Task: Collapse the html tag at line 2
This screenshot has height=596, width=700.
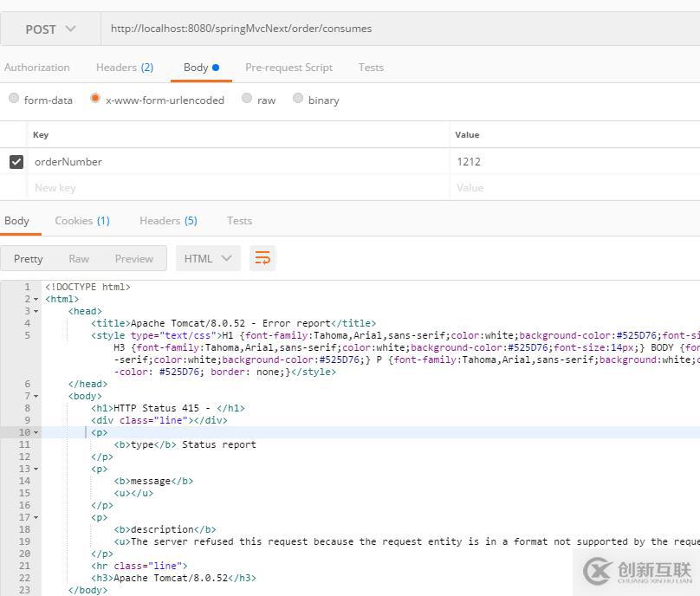Action: click(36, 300)
